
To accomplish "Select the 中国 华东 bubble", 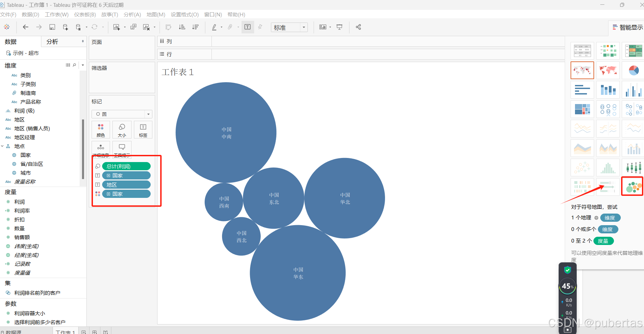I will 298,273.
